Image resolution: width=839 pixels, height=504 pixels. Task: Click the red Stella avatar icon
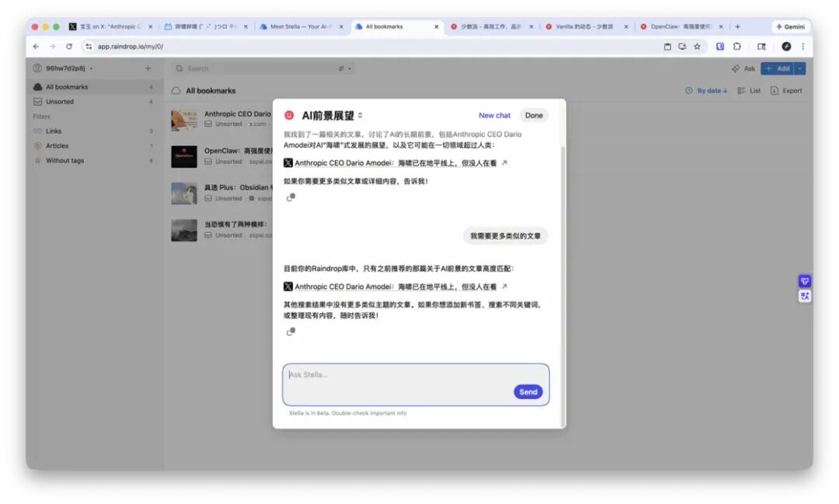pos(289,115)
